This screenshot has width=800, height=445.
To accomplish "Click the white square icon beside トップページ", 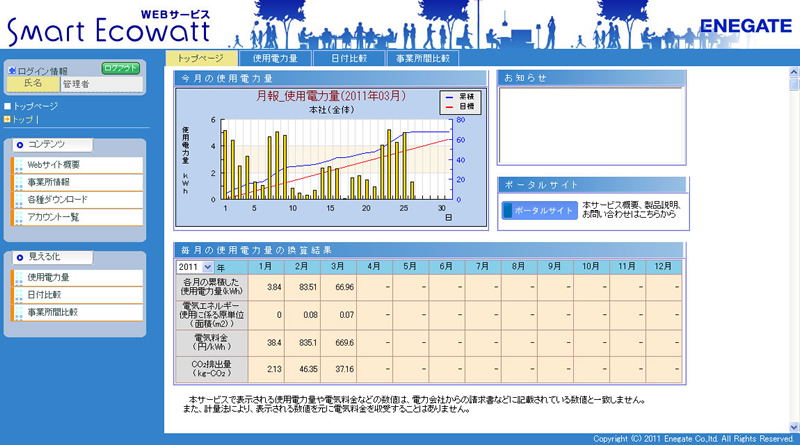I will click(7, 106).
